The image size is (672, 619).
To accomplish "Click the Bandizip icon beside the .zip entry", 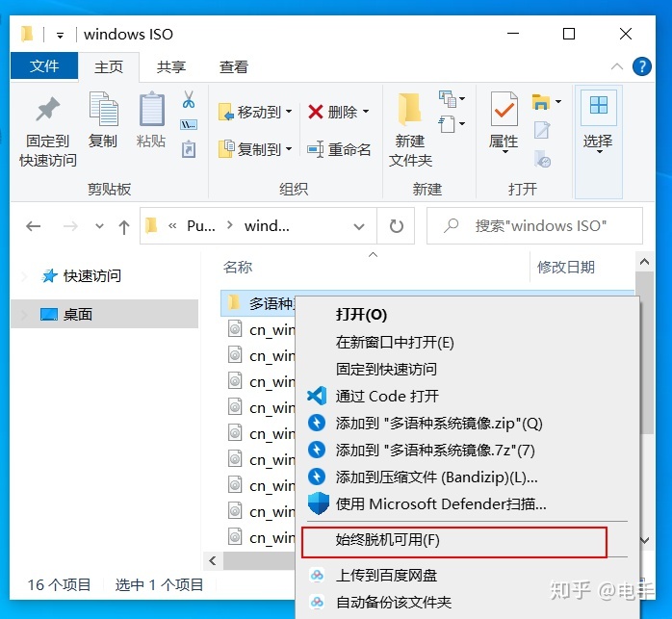I will point(317,423).
